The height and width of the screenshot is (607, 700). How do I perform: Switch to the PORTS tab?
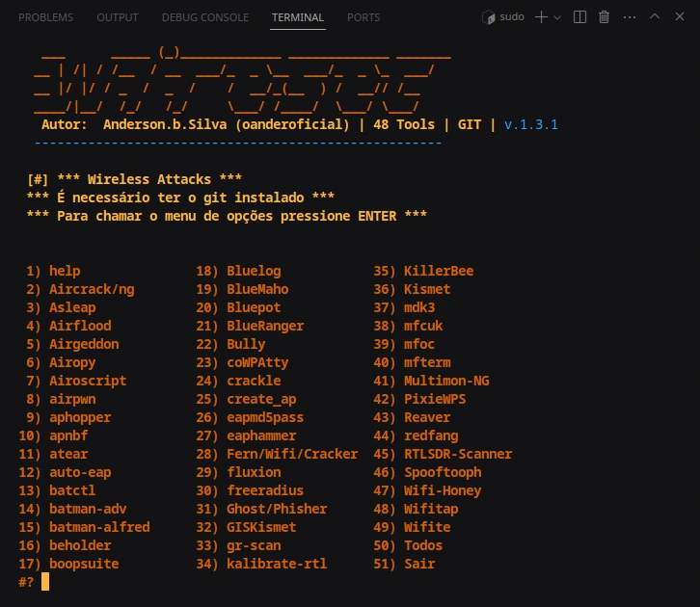tap(363, 17)
